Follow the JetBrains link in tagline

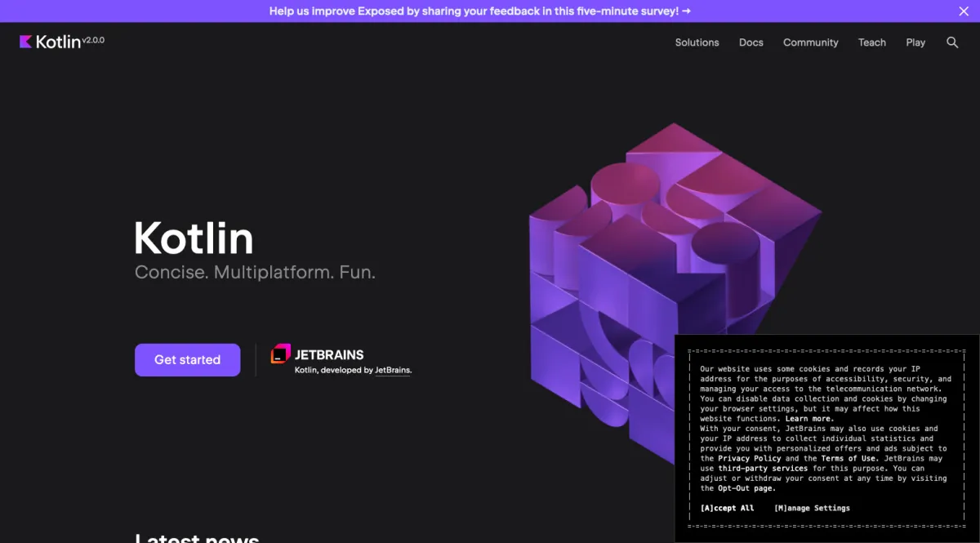pyautogui.click(x=393, y=370)
